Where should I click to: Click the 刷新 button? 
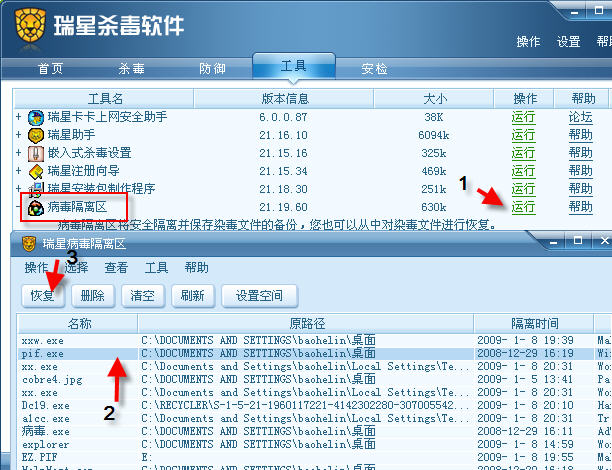coord(192,296)
